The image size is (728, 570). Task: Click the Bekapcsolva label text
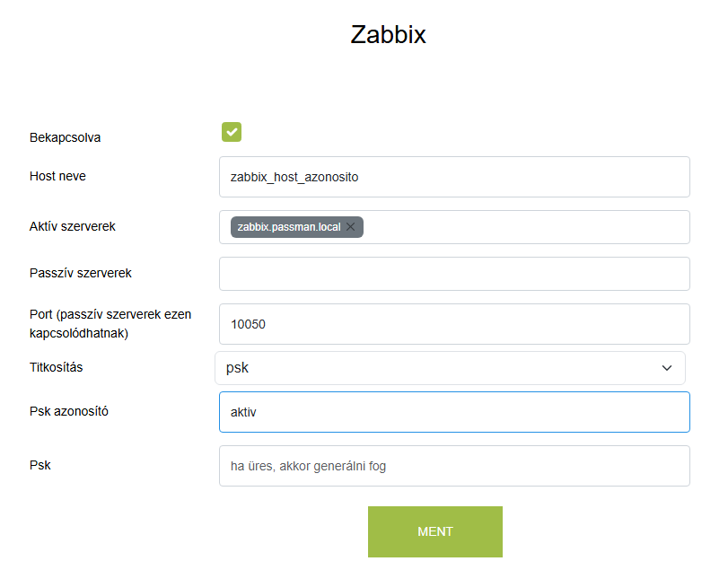click(x=65, y=138)
